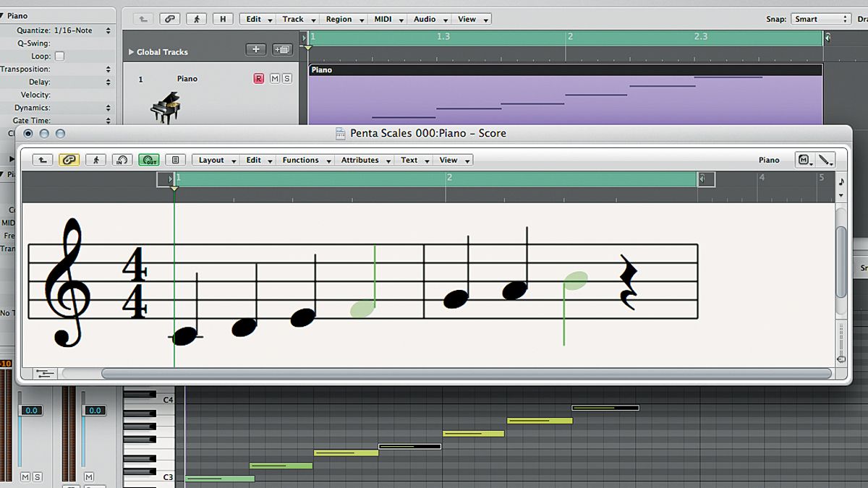Toggle the Link chain icon in the Score window
868x488 pixels.
point(69,160)
